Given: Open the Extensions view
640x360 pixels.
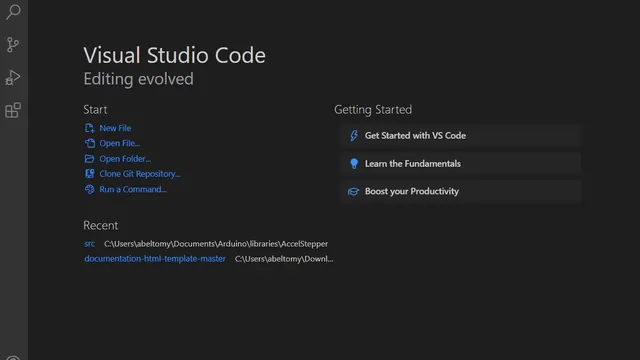Looking at the screenshot, I should tap(13, 110).
